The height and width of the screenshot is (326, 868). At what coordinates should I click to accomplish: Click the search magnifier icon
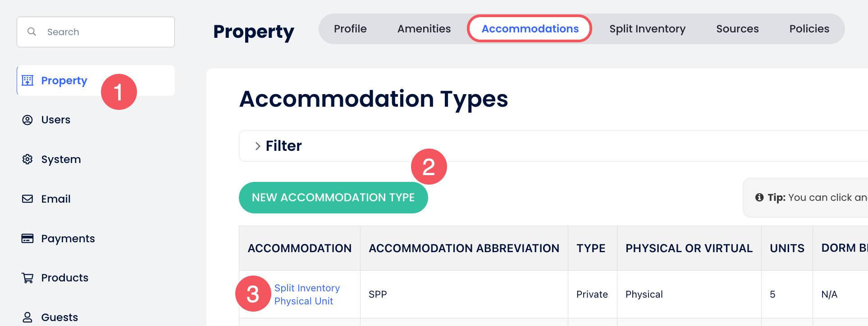pos(32,32)
